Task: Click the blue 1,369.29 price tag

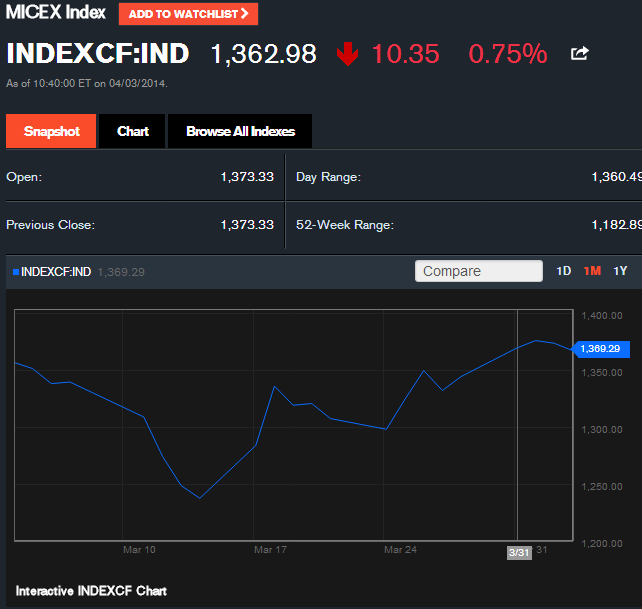Action: point(600,349)
